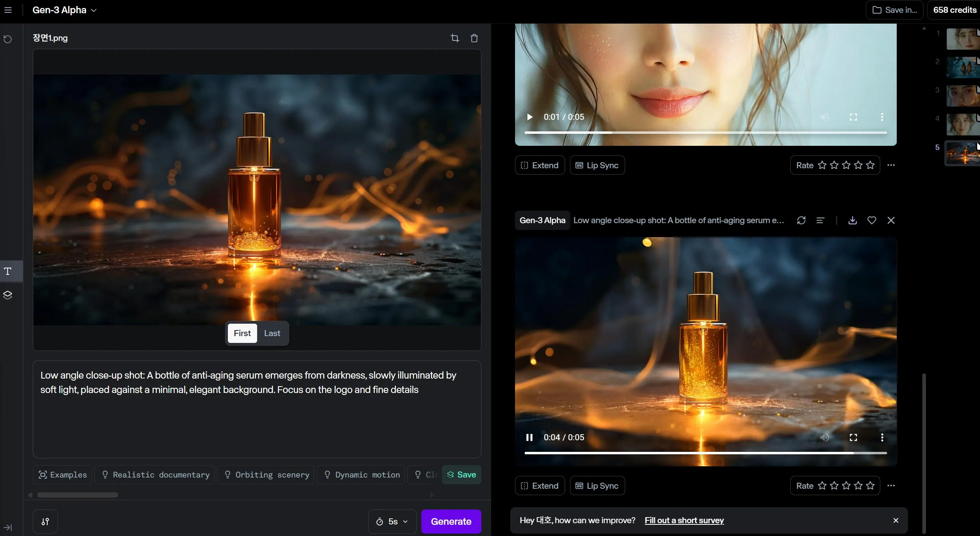The height and width of the screenshot is (536, 980).
Task: Click the serum video progress bar
Action: pyautogui.click(x=705, y=453)
